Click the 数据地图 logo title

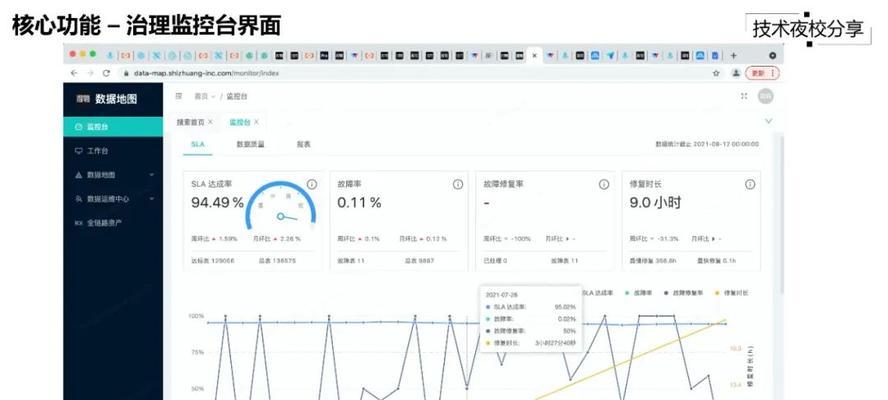click(116, 99)
